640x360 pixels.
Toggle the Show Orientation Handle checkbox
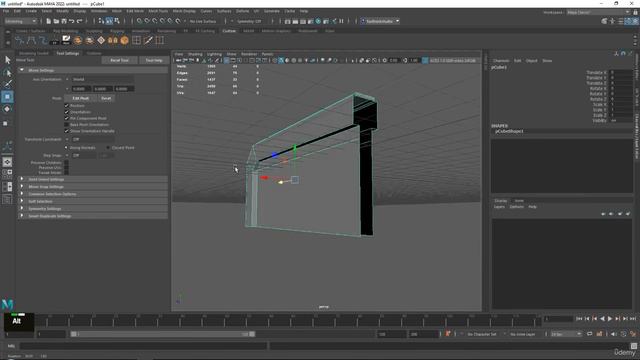tap(67, 131)
